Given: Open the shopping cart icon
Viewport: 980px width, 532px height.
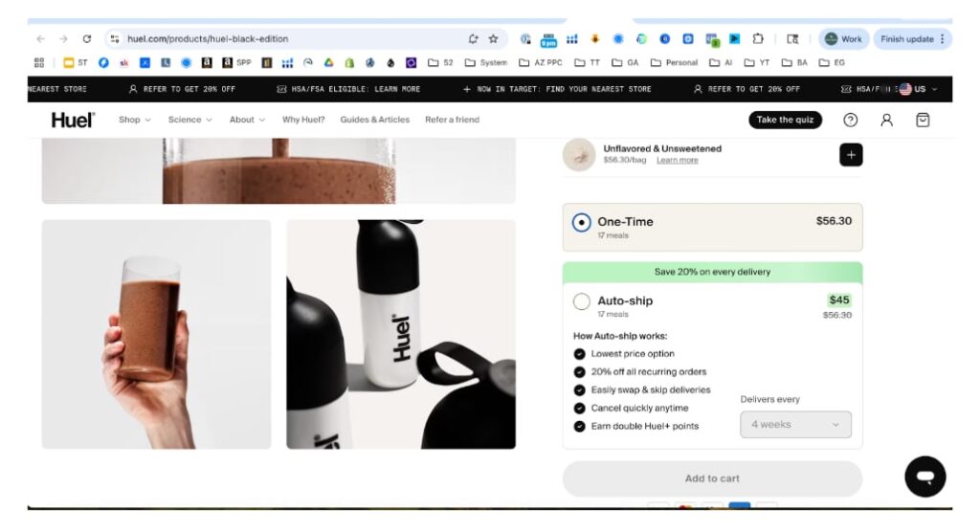Looking at the screenshot, I should (923, 120).
